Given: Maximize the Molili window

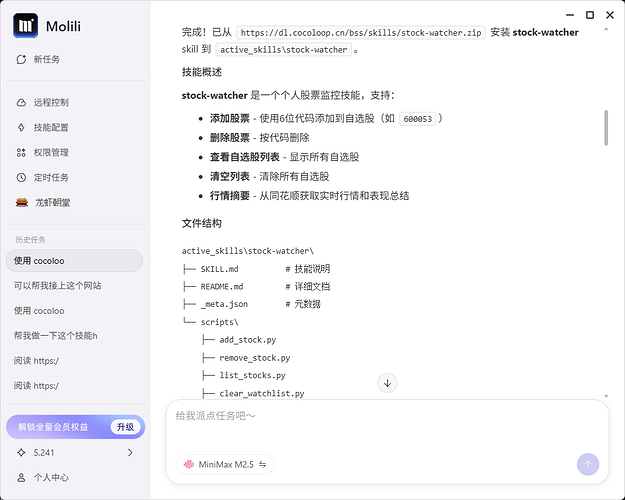Looking at the screenshot, I should click(x=590, y=15).
